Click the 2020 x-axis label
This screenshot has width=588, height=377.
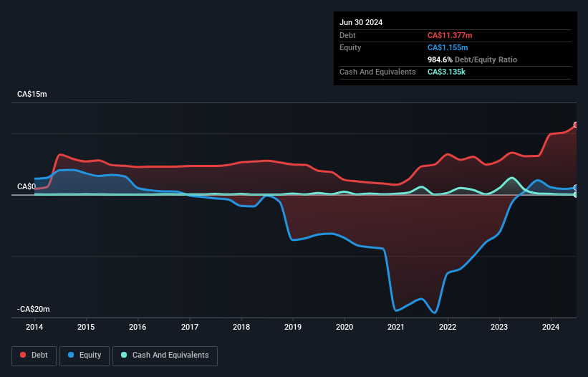click(344, 327)
